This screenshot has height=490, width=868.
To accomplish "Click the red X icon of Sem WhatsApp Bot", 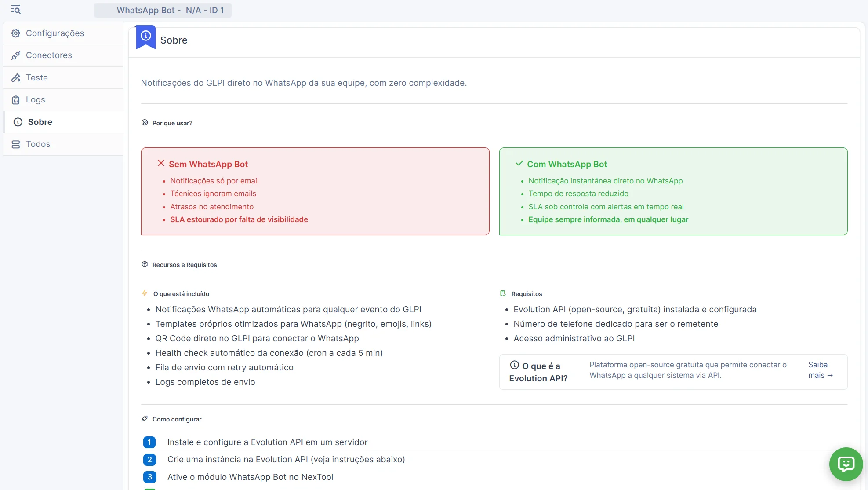I will pyautogui.click(x=161, y=163).
